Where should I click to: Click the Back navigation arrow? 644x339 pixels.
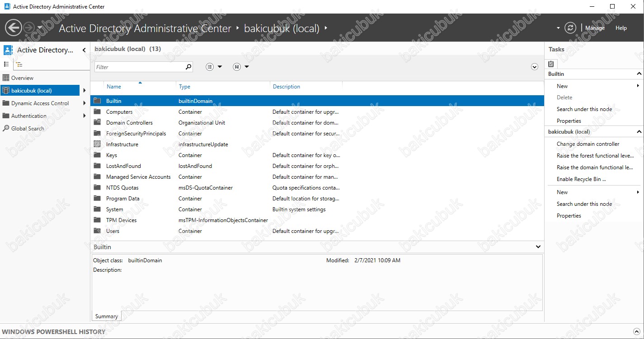click(x=13, y=28)
